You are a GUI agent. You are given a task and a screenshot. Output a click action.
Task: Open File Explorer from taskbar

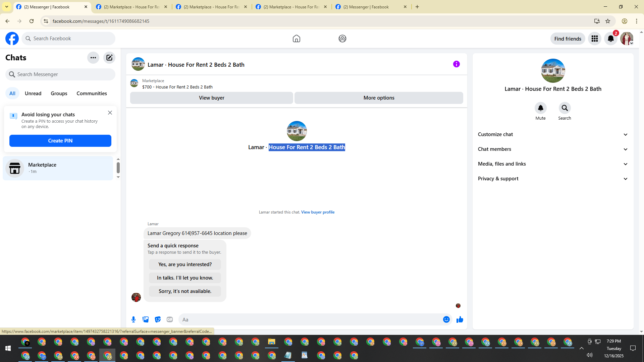tap(272, 342)
